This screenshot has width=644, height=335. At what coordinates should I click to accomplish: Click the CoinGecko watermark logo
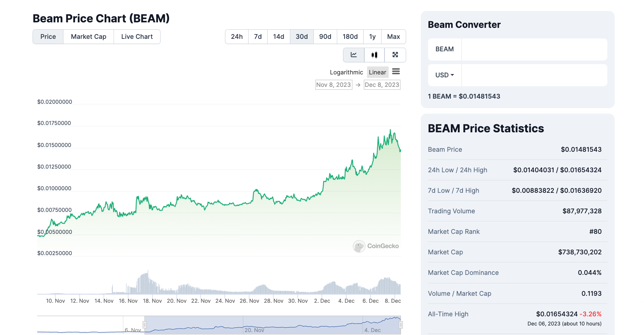(359, 246)
